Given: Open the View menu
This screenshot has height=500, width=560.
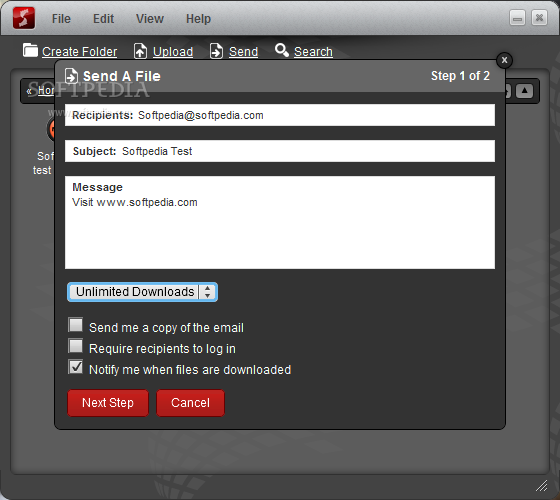Looking at the screenshot, I should (x=150, y=19).
